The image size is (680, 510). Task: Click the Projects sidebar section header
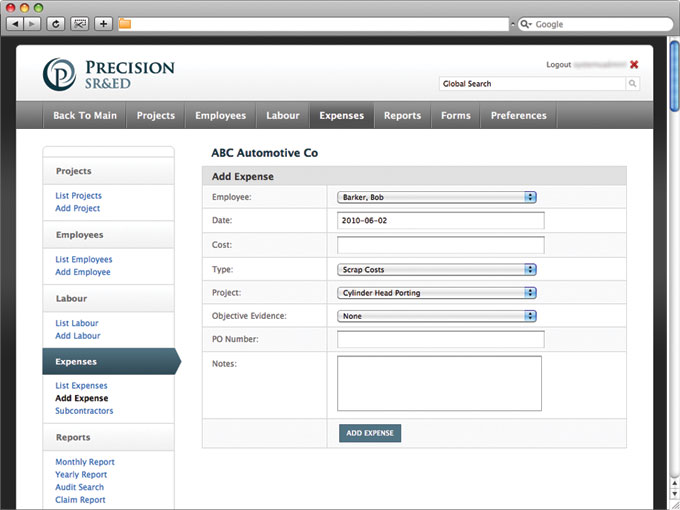click(x=108, y=171)
